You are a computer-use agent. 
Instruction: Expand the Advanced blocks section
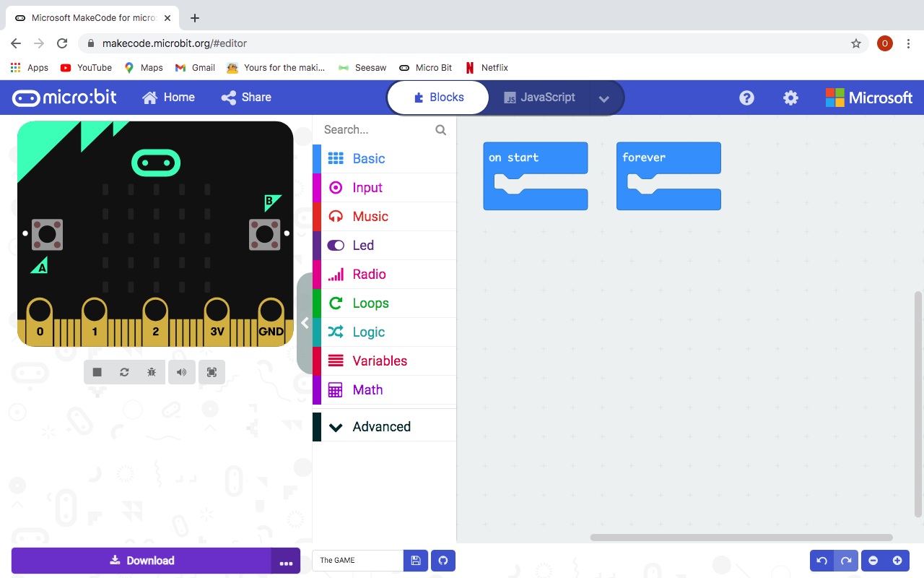[384, 427]
